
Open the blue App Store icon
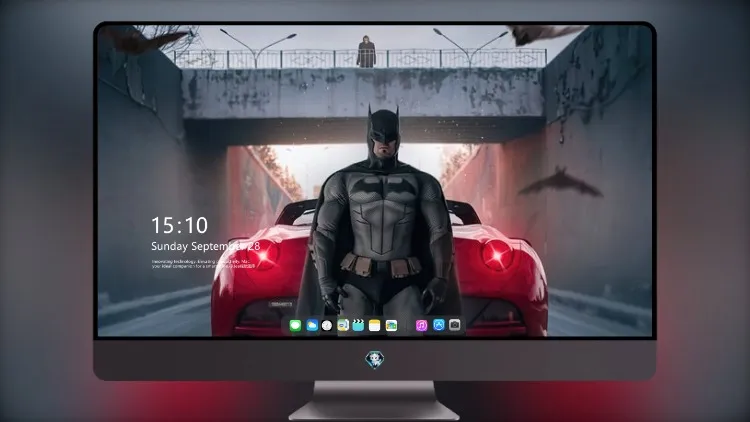click(439, 325)
